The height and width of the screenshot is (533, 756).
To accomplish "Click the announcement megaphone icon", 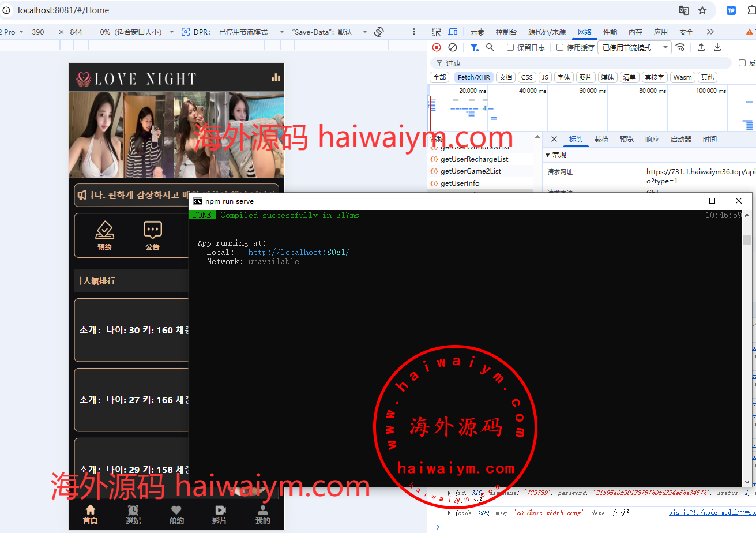I will click(83, 195).
